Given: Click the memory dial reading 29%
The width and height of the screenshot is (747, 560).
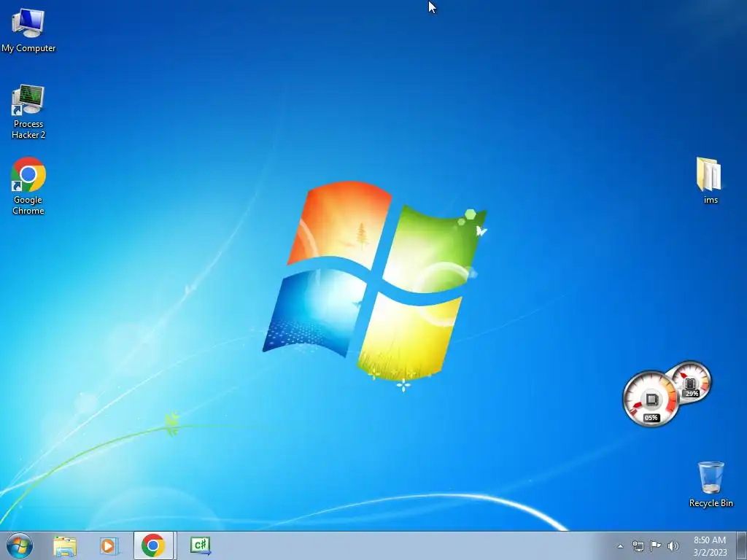Looking at the screenshot, I should (692, 381).
